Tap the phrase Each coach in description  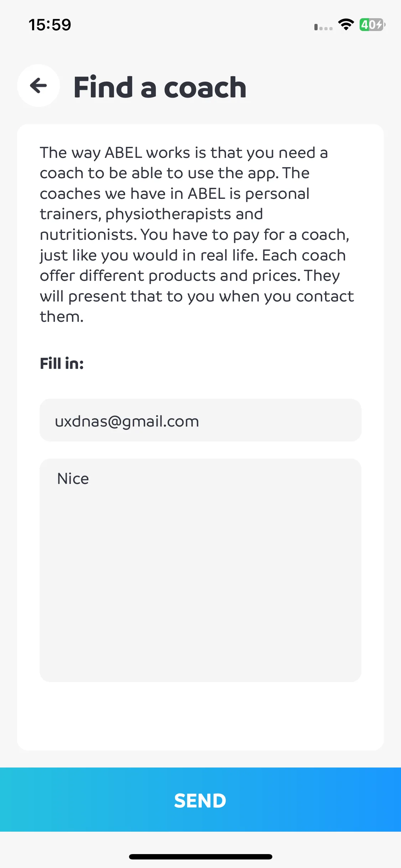(x=304, y=255)
